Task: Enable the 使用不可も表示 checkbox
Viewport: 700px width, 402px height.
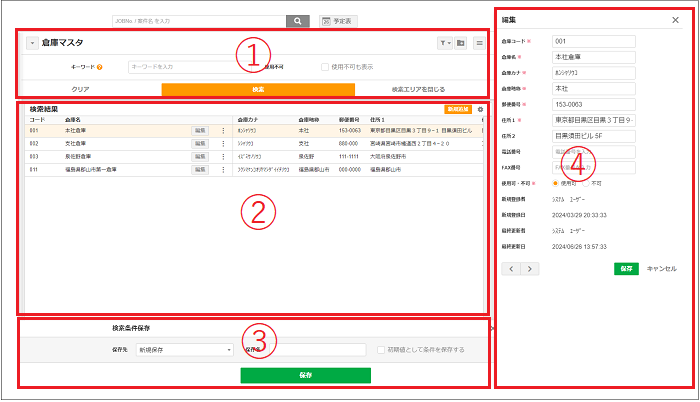Action: click(324, 67)
